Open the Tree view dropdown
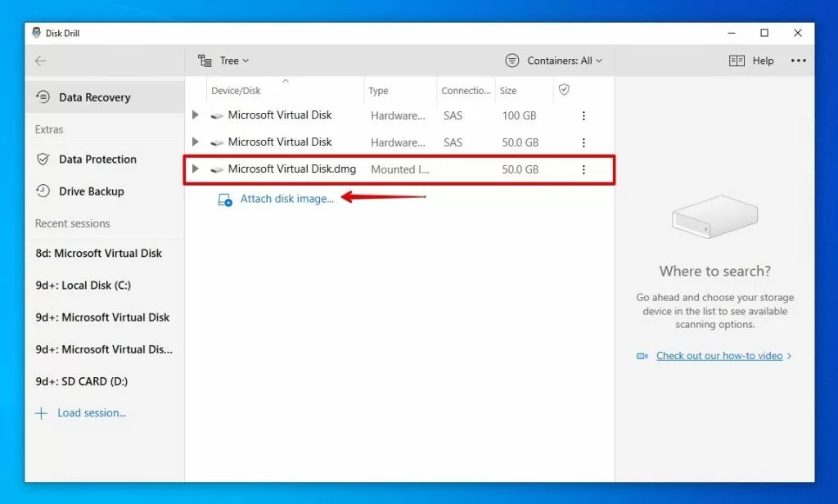Image resolution: width=838 pixels, height=504 pixels. click(x=234, y=61)
